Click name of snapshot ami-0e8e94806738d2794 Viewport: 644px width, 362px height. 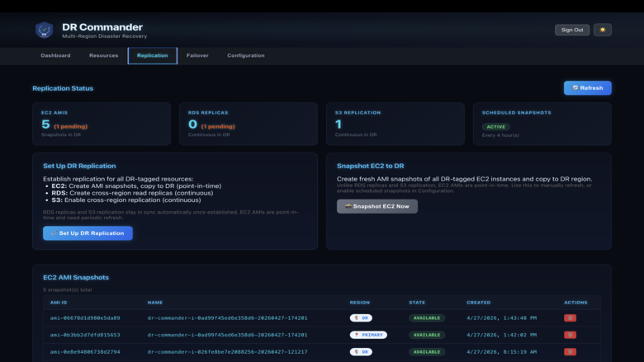pyautogui.click(x=228, y=352)
